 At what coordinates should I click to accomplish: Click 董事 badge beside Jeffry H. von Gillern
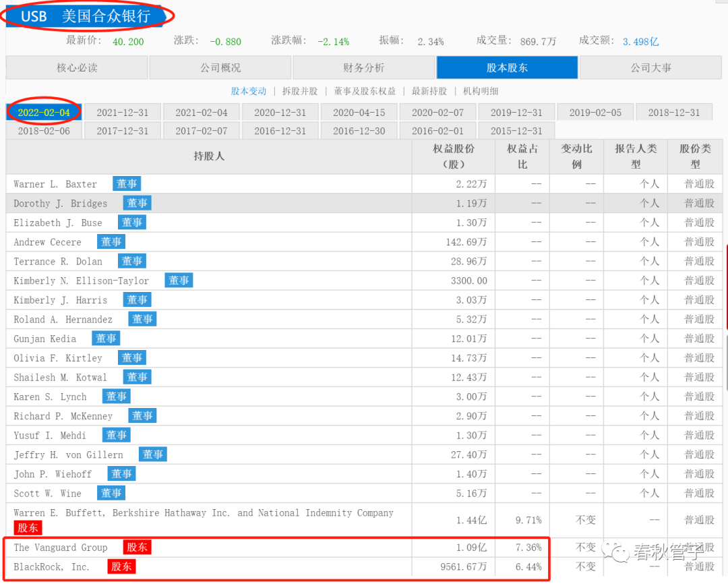tap(153, 455)
